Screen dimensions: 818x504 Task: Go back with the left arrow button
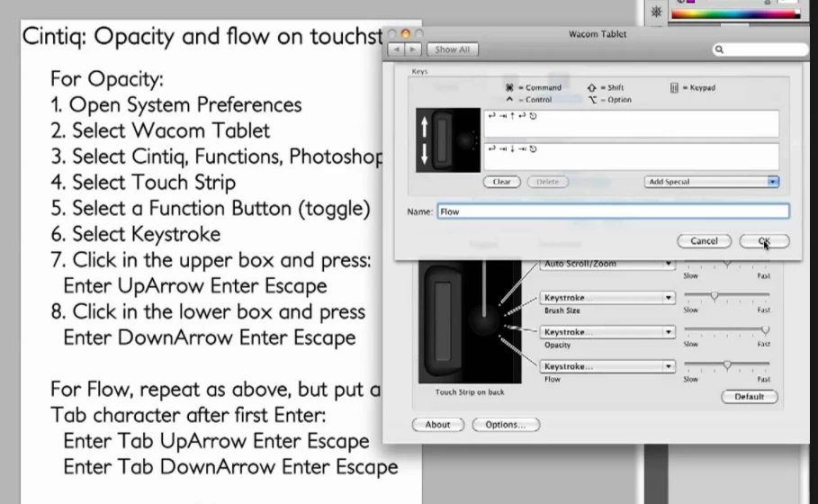click(x=396, y=49)
